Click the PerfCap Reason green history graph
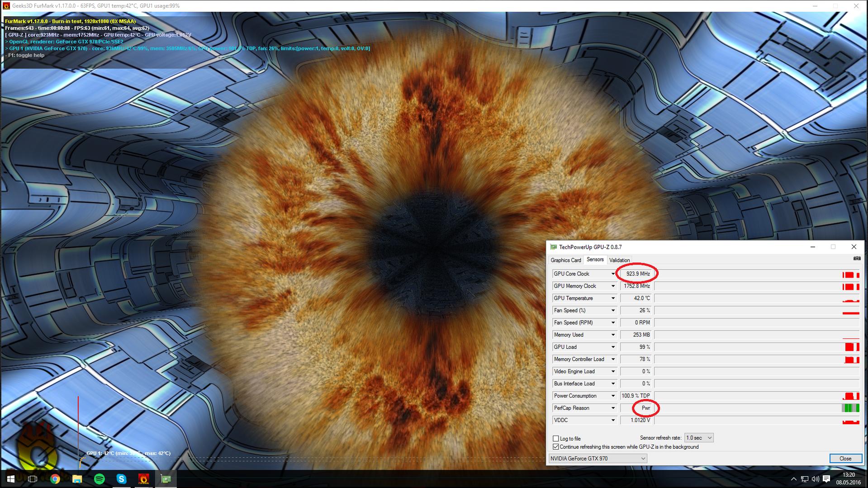This screenshot has width=868, height=488. pyautogui.click(x=757, y=408)
